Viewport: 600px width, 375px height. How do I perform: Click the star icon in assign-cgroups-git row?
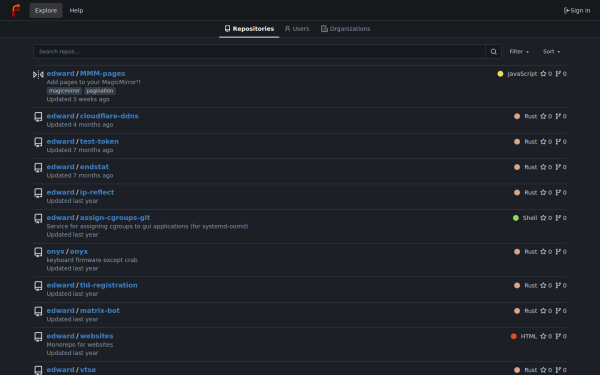[x=543, y=218]
